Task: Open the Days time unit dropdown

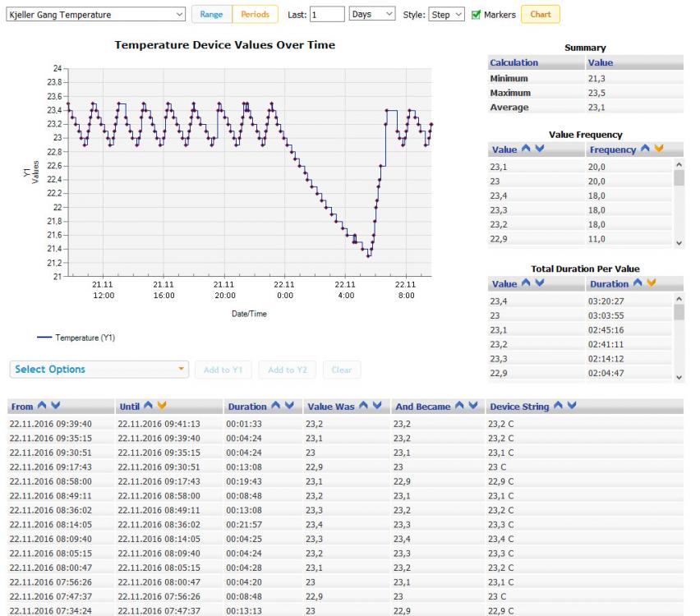Action: (372, 15)
